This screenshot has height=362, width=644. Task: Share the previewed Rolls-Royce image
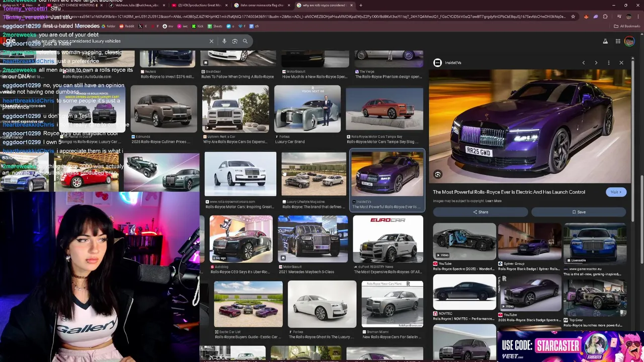pyautogui.click(x=480, y=212)
